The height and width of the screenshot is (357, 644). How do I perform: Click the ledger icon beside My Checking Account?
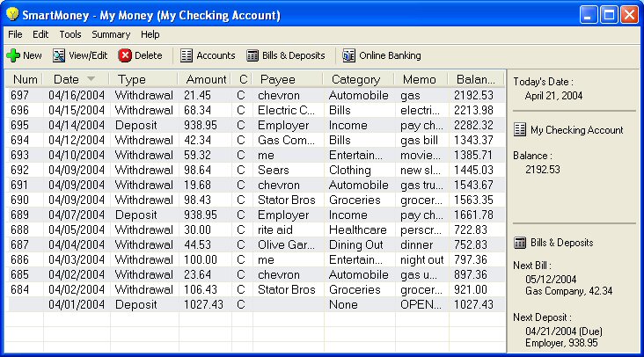pyautogui.click(x=520, y=129)
